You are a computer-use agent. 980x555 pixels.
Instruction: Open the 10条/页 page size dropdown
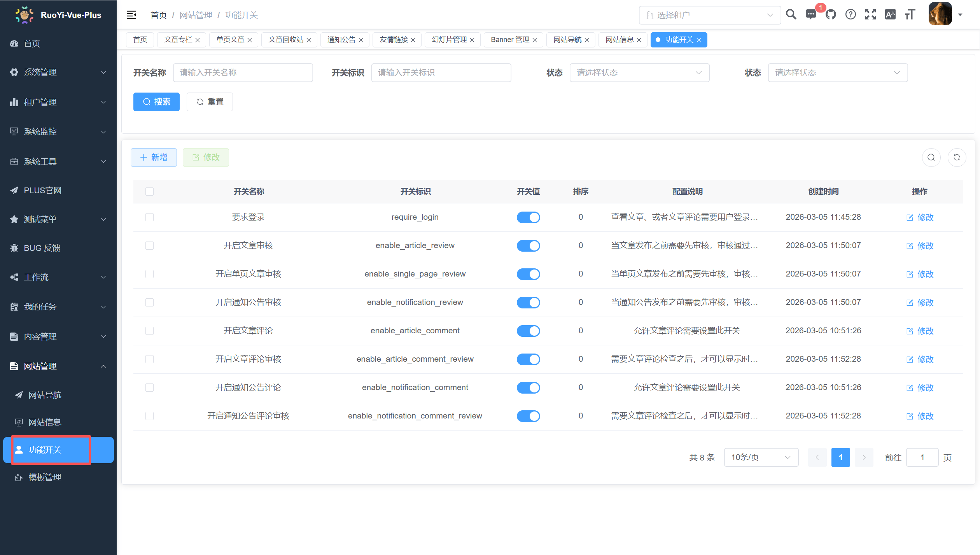click(761, 457)
